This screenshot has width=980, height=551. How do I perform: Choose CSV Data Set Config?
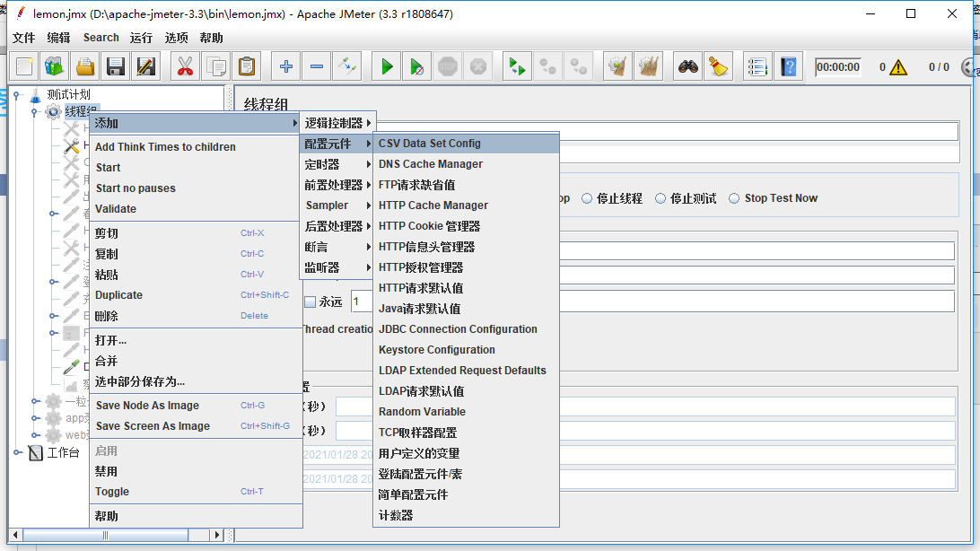point(466,143)
